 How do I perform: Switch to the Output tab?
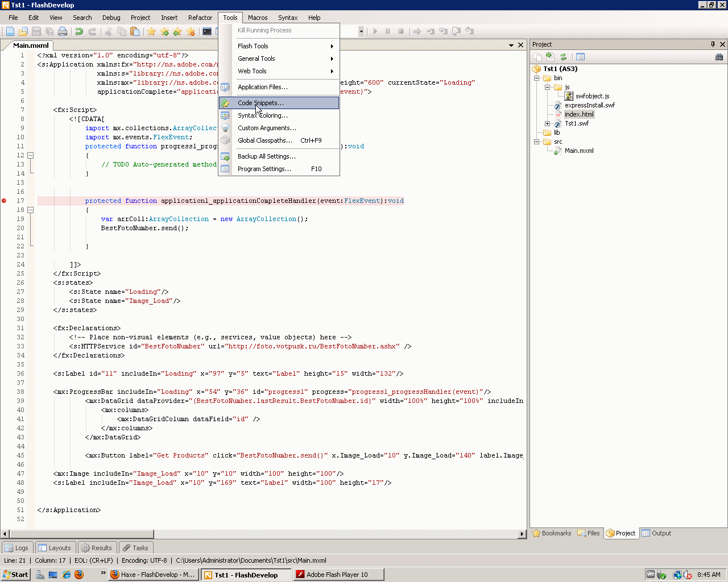[656, 533]
